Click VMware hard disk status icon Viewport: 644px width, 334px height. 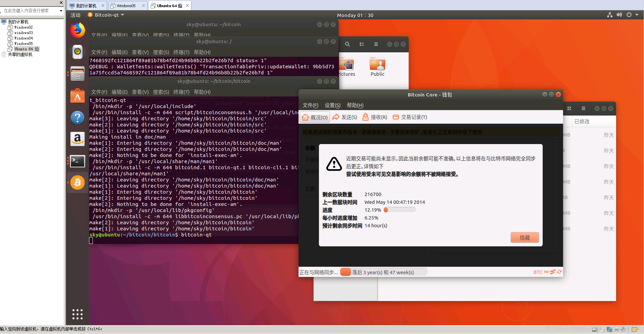click(x=595, y=329)
